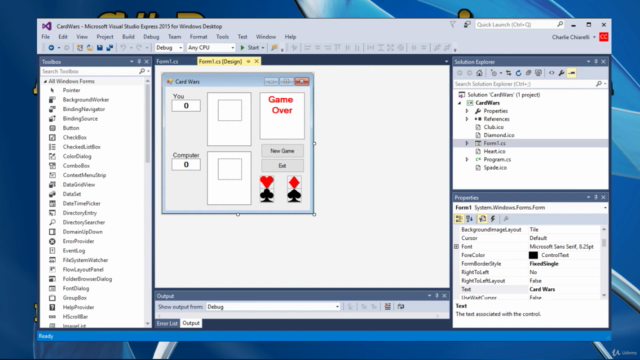The image size is (640, 360).
Task: Click View Code icon in Solution Explorer
Action: (551, 73)
